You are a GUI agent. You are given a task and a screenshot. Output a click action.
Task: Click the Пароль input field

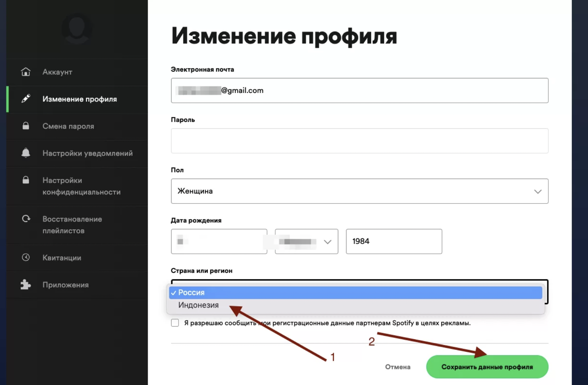tap(360, 141)
